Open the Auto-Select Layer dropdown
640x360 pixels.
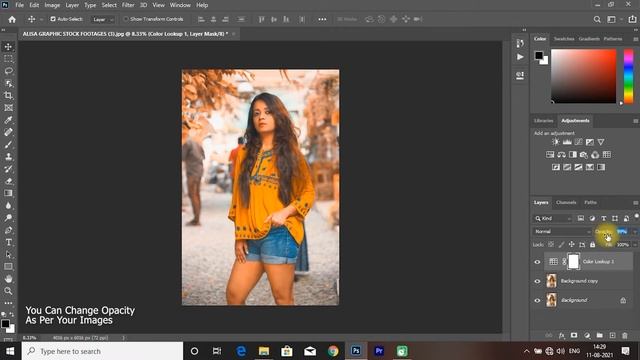102,19
